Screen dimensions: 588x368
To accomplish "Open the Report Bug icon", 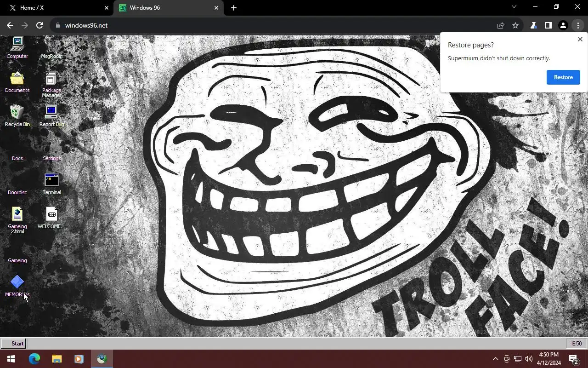I will [x=52, y=116].
